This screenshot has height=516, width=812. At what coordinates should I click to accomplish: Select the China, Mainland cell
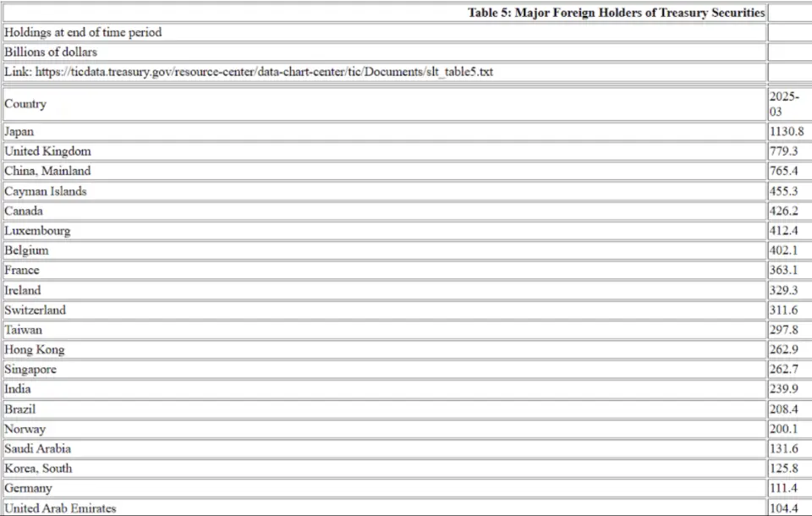(385, 171)
